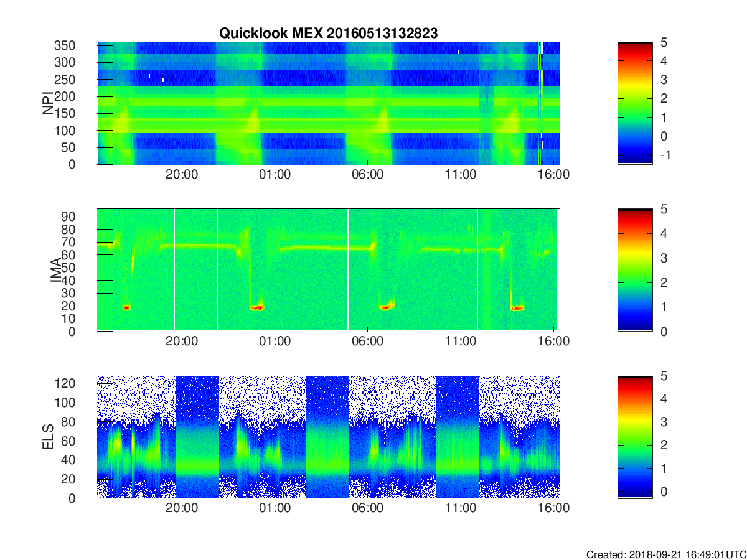Click the 01:00 tick under the IMA panel
This screenshot has height=560, width=747.
[275, 342]
